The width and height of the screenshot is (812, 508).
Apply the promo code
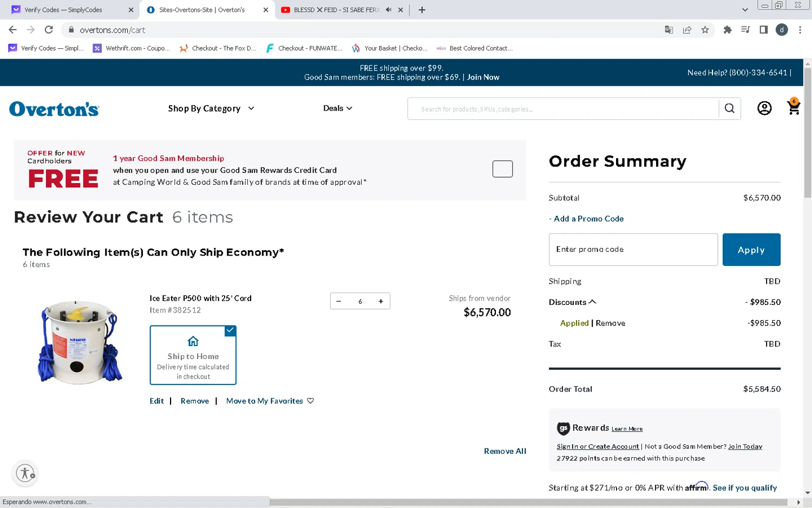751,250
